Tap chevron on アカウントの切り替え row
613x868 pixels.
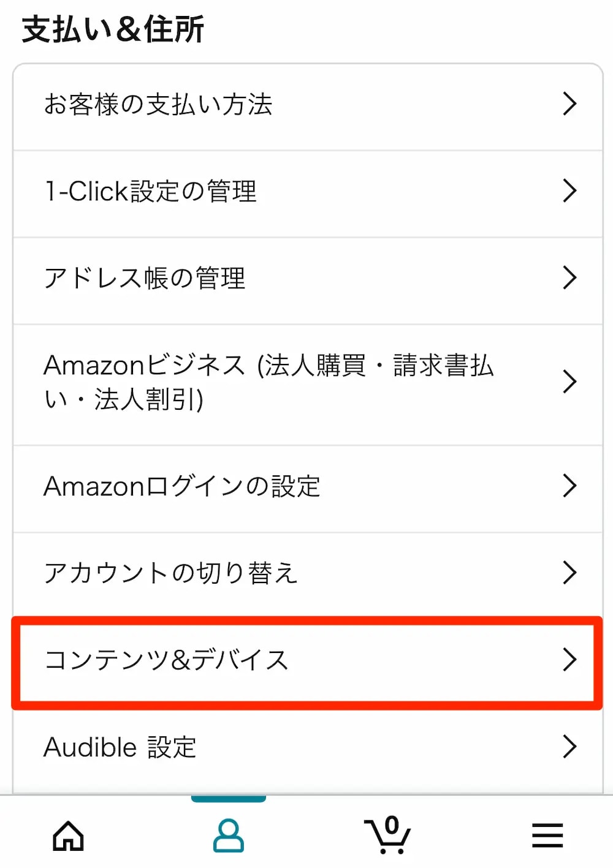click(569, 573)
